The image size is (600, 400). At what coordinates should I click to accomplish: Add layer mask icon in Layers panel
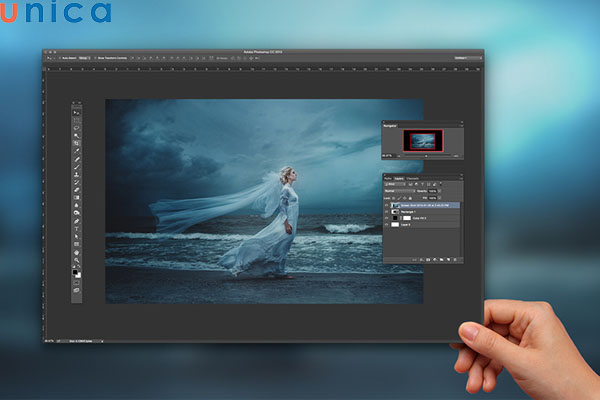(x=428, y=260)
